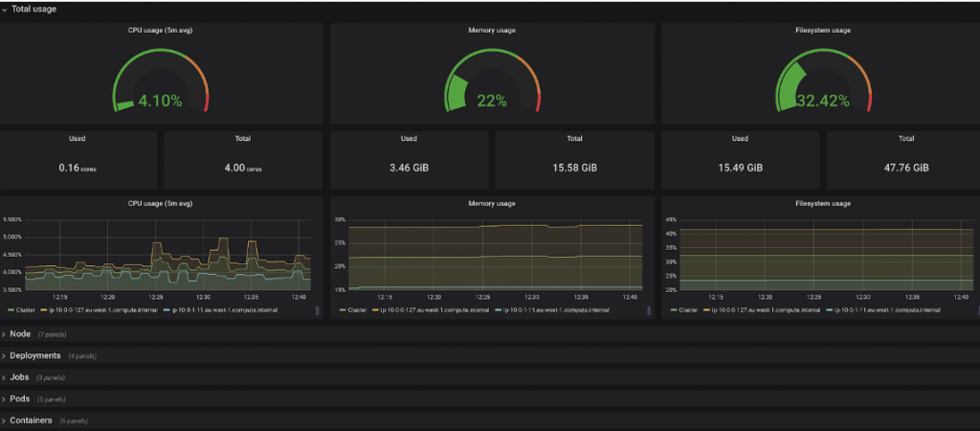Open the Total title above 15.58 GiB
The image size is (980, 431).
[x=574, y=138]
